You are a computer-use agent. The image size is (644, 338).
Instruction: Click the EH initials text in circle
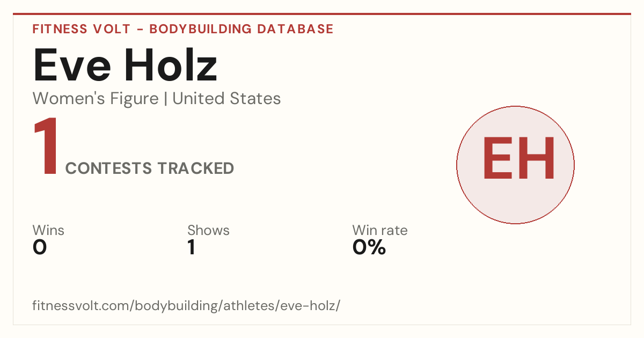[518, 159]
